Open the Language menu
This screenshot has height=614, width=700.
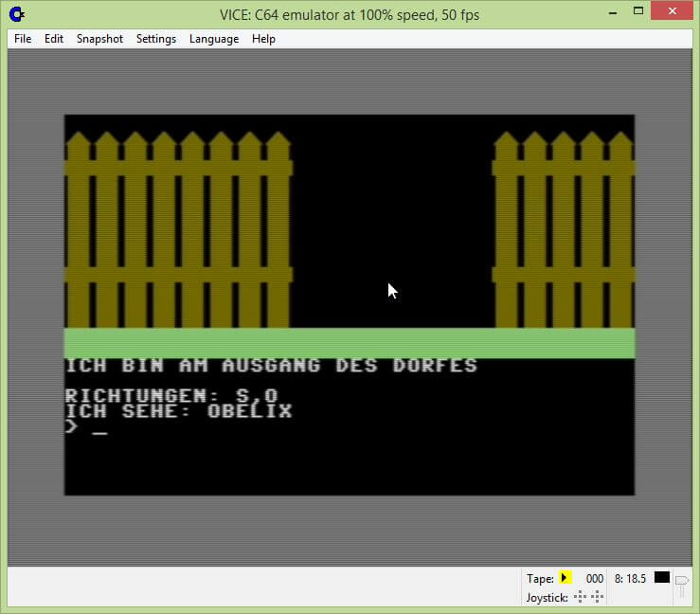214,39
